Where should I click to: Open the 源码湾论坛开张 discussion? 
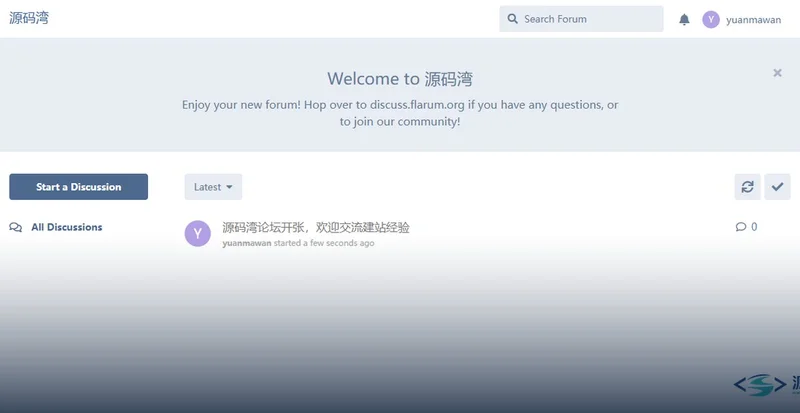[x=316, y=227]
